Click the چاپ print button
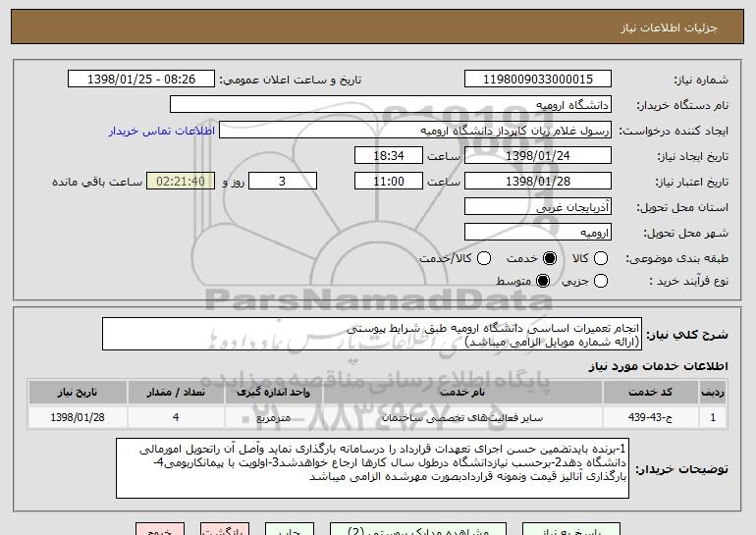This screenshot has width=756, height=535. tap(290, 530)
